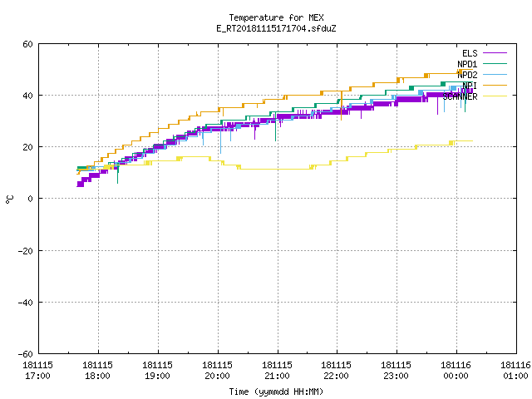Click the x-axis tick label 181115 20:00

217,371
